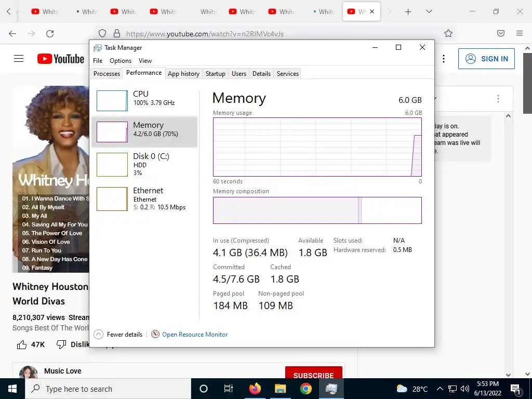This screenshot has width=532, height=399.
Task: Click the first Whitney YouTube tab
Action: pyautogui.click(x=46, y=11)
